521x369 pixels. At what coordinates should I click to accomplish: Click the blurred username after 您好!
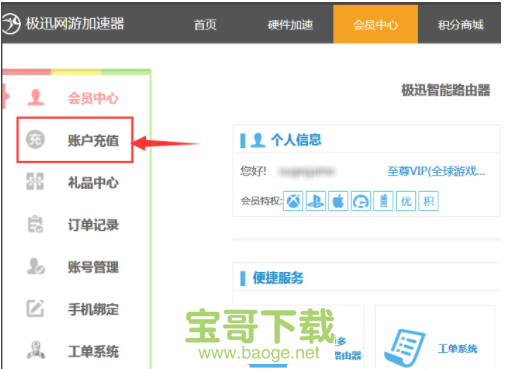coord(307,172)
